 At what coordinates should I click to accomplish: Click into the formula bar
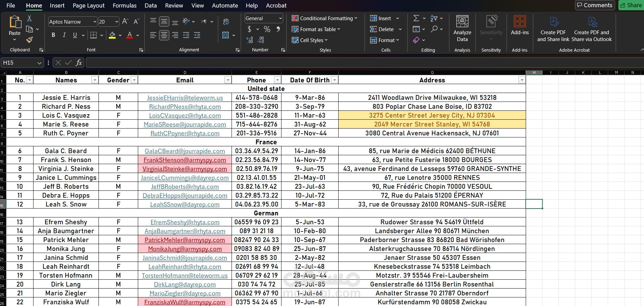[x=364, y=63]
